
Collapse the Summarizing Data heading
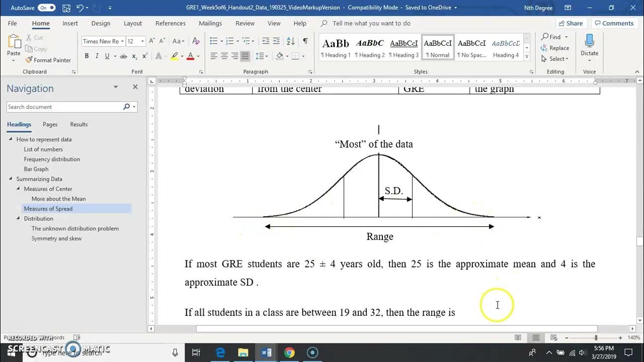click(x=11, y=179)
